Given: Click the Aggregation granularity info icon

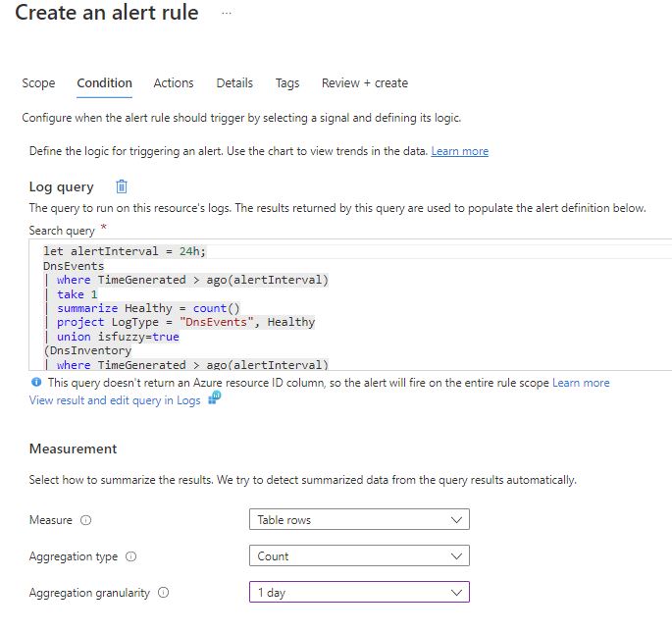Looking at the screenshot, I should pos(163,593).
